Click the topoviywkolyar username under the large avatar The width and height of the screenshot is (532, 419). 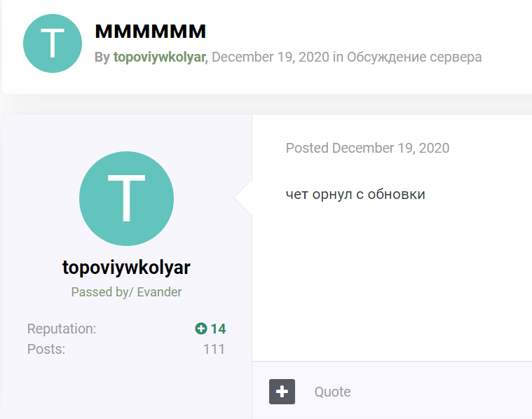coord(126,268)
